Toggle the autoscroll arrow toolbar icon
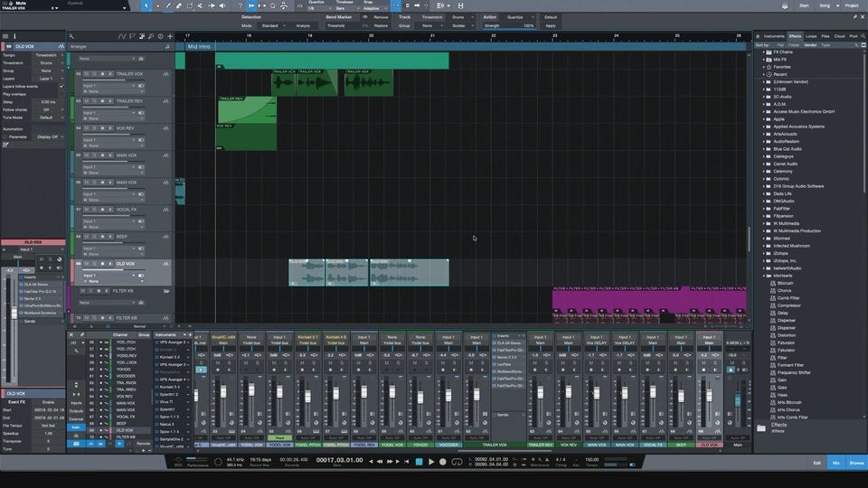The height and width of the screenshot is (488, 868). 251,5
